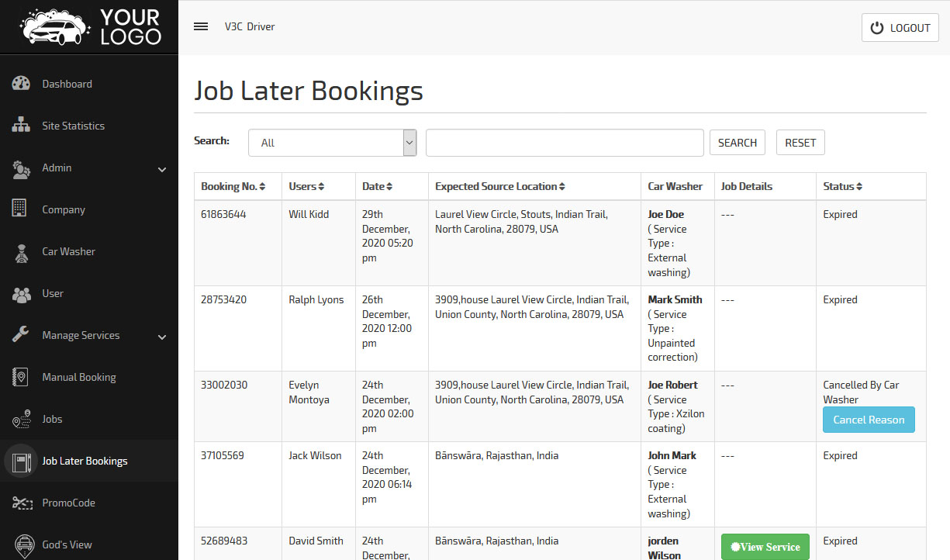This screenshot has height=560, width=950.
Task: Click the Manual Booking notebook icon
Action: 20,377
